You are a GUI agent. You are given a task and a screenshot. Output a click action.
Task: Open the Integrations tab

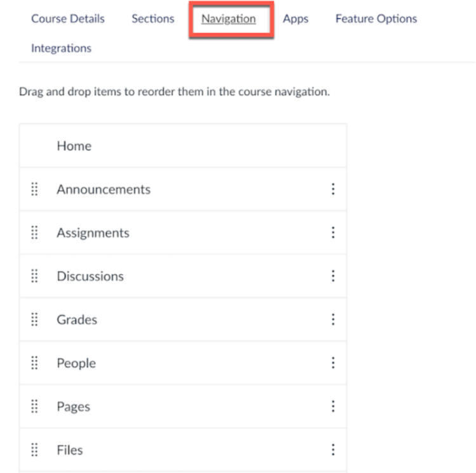point(61,48)
